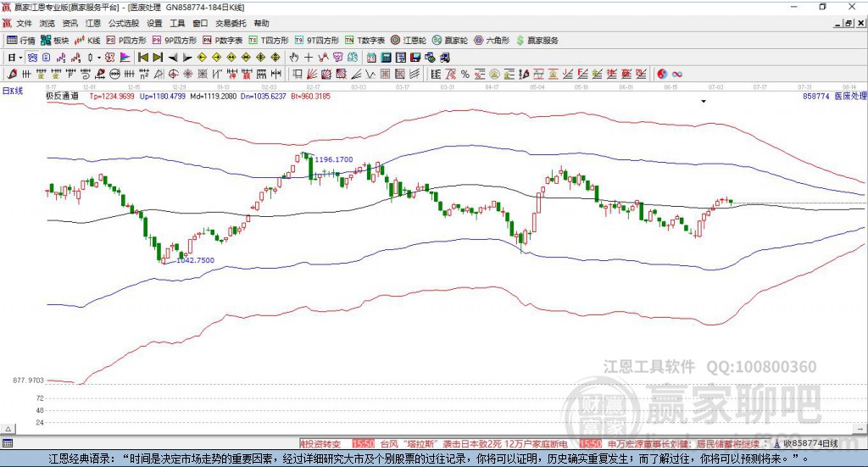
Task: Open the 交易委托 menu
Action: (x=231, y=23)
